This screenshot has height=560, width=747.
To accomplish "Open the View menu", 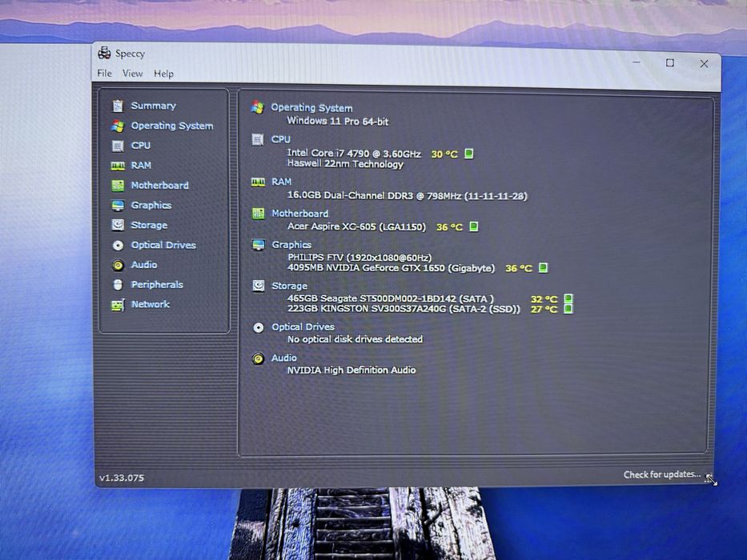I will coord(132,74).
